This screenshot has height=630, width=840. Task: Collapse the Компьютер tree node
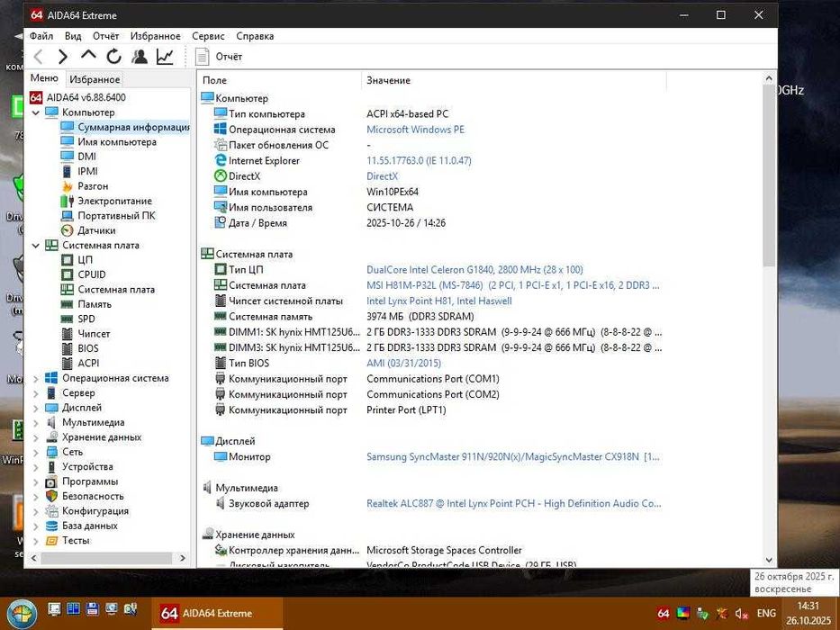[x=36, y=112]
